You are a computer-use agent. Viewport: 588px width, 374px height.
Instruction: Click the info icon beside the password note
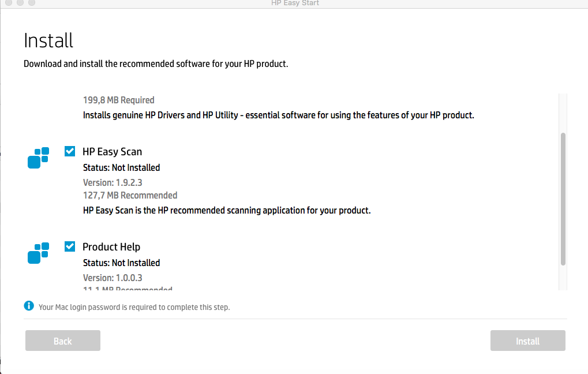[29, 306]
